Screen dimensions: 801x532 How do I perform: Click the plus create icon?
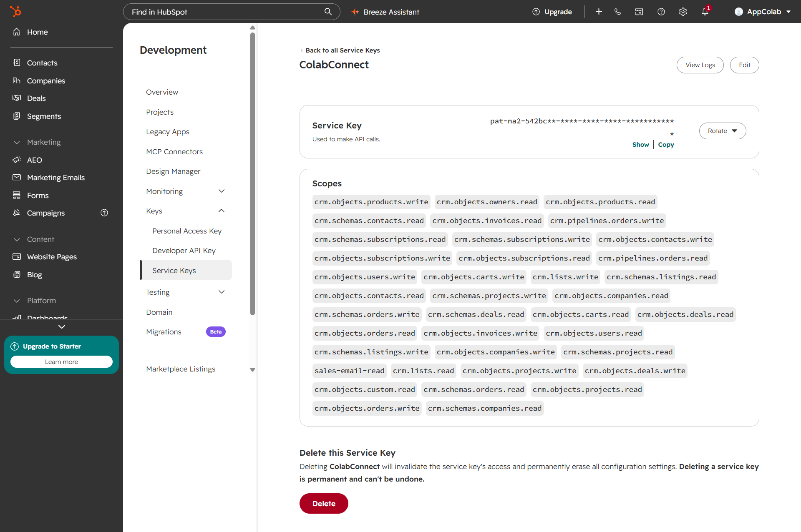(599, 12)
